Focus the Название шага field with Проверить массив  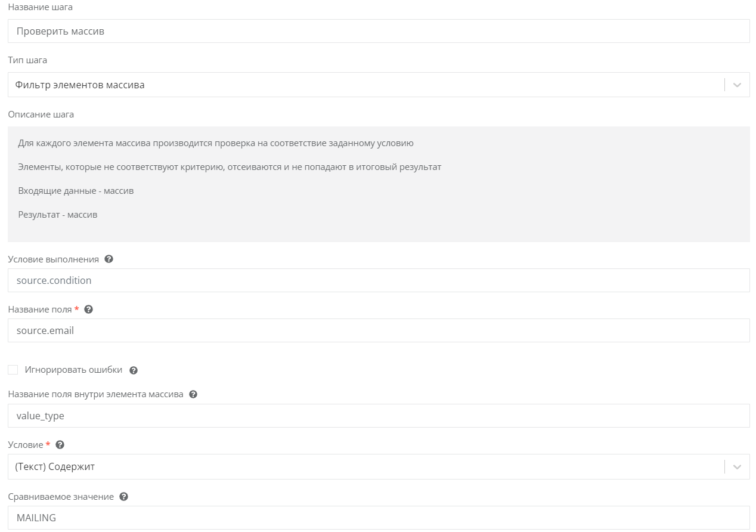tap(378, 31)
